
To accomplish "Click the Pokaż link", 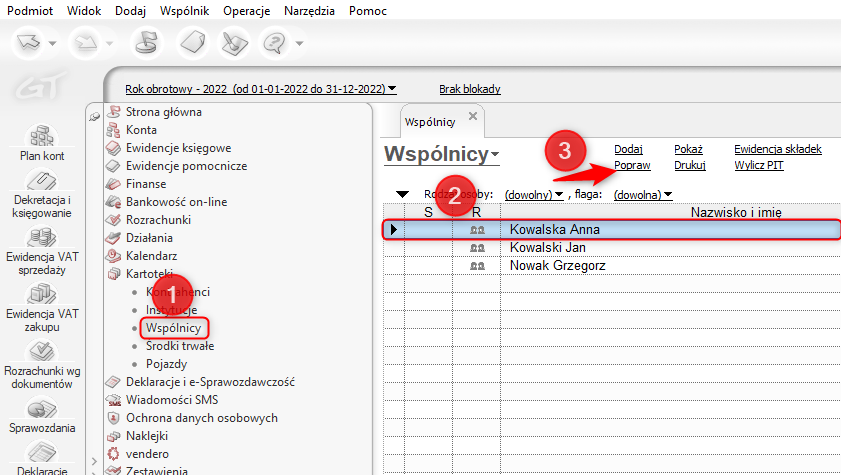I will click(688, 149).
